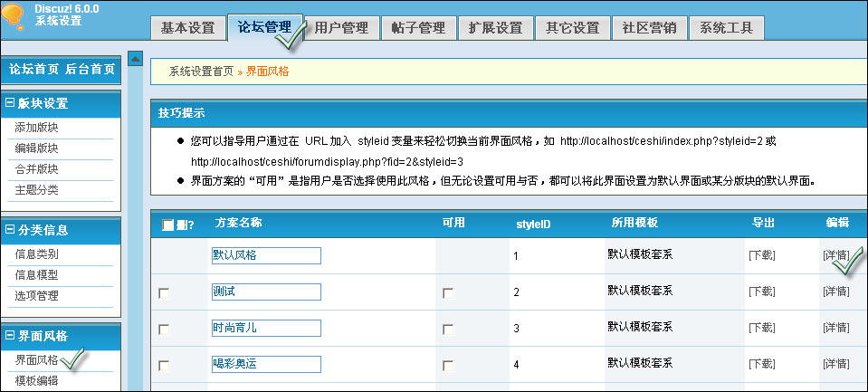868x392 pixels.
Task: Open 模板编辑 in the sidebar
Action: point(36,381)
